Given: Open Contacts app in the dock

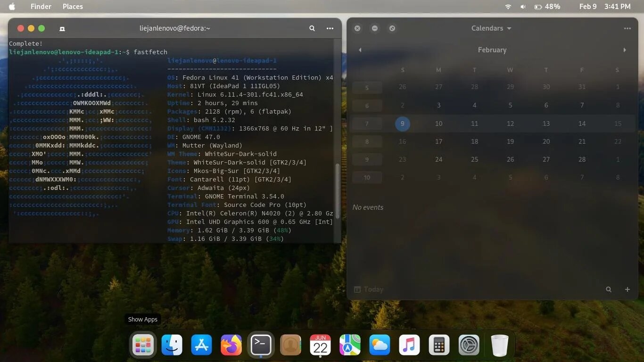Looking at the screenshot, I should [291, 345].
